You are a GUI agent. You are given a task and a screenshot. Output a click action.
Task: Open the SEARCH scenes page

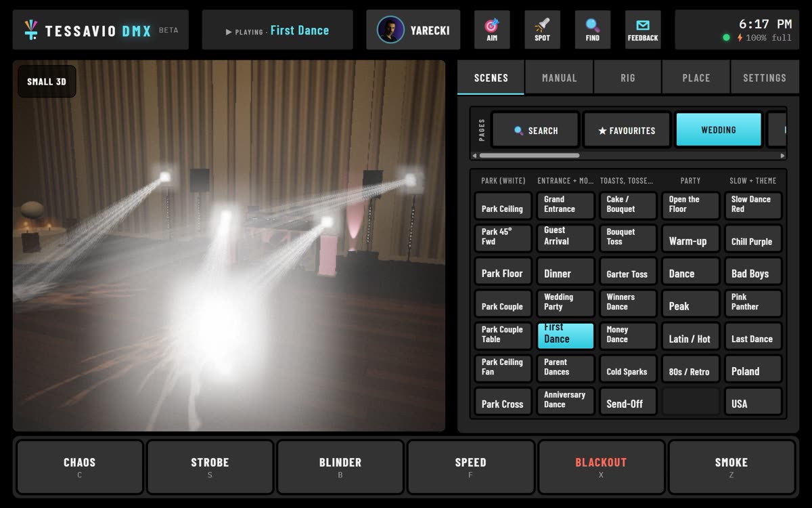click(x=535, y=130)
